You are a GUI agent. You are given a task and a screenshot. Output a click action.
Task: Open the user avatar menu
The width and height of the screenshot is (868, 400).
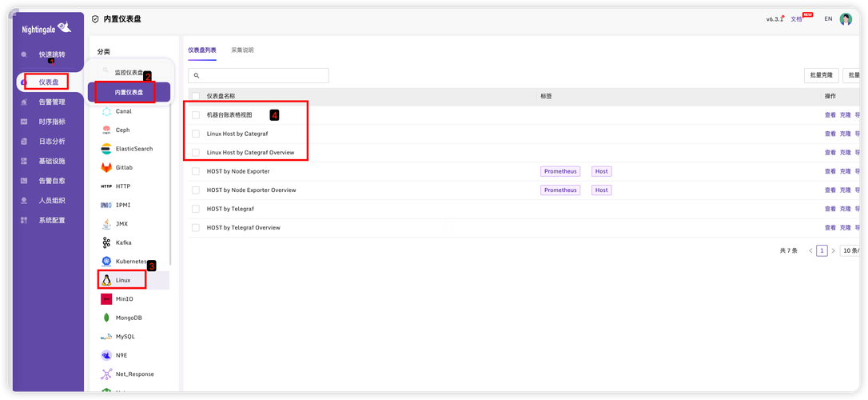[846, 19]
